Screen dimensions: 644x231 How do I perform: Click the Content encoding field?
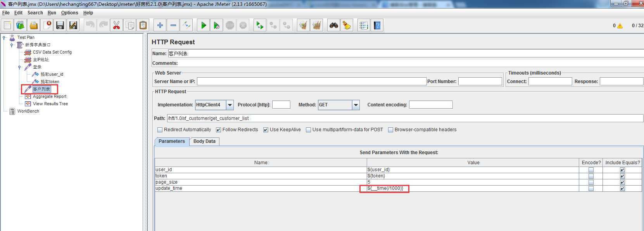tap(431, 105)
